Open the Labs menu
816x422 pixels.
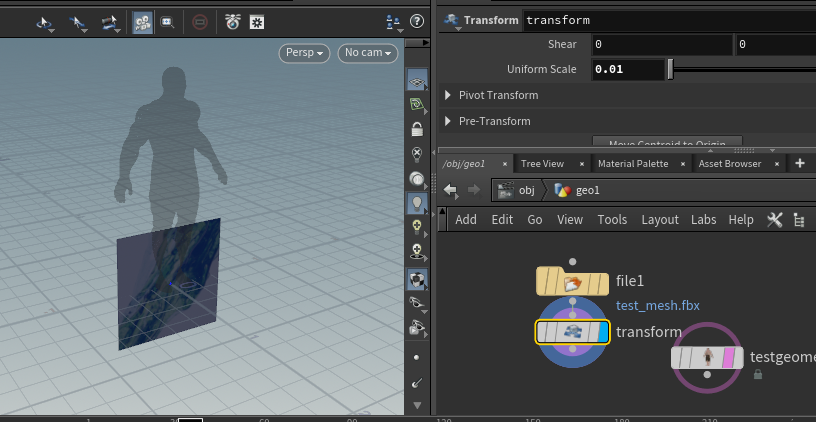pos(704,220)
